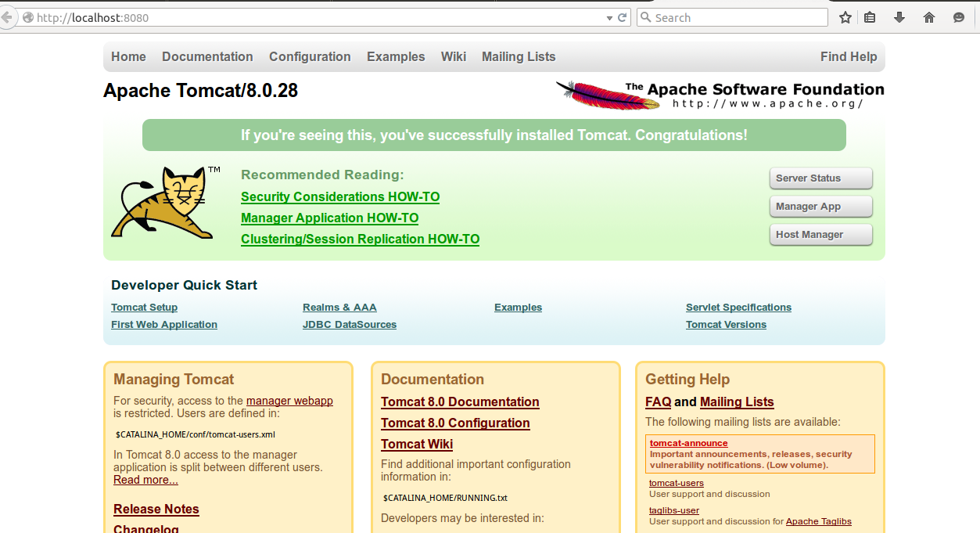This screenshot has width=980, height=533.
Task: Click Find Help in navigation bar
Action: (849, 57)
